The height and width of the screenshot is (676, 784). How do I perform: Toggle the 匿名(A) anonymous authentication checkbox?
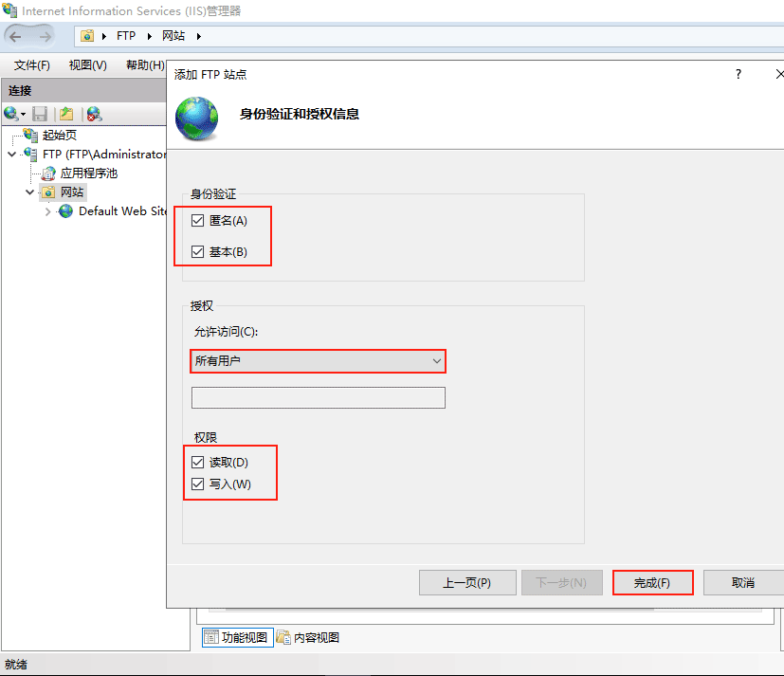tap(197, 221)
